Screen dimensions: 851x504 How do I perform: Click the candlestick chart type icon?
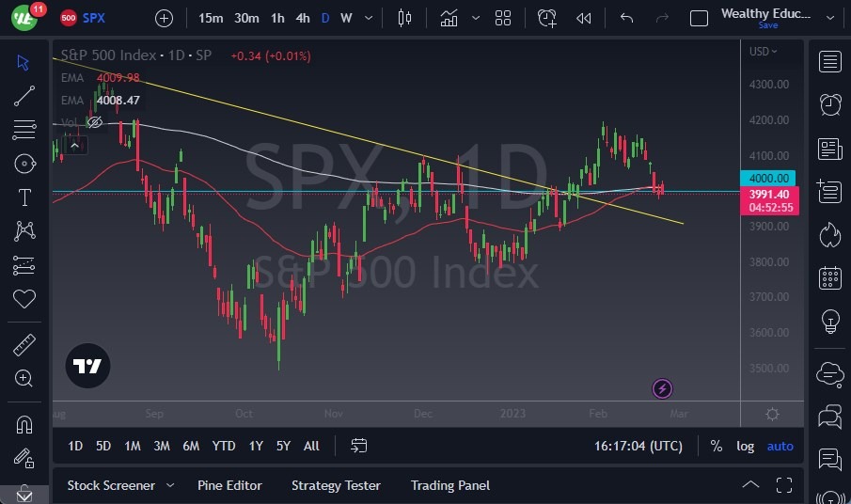pos(405,18)
